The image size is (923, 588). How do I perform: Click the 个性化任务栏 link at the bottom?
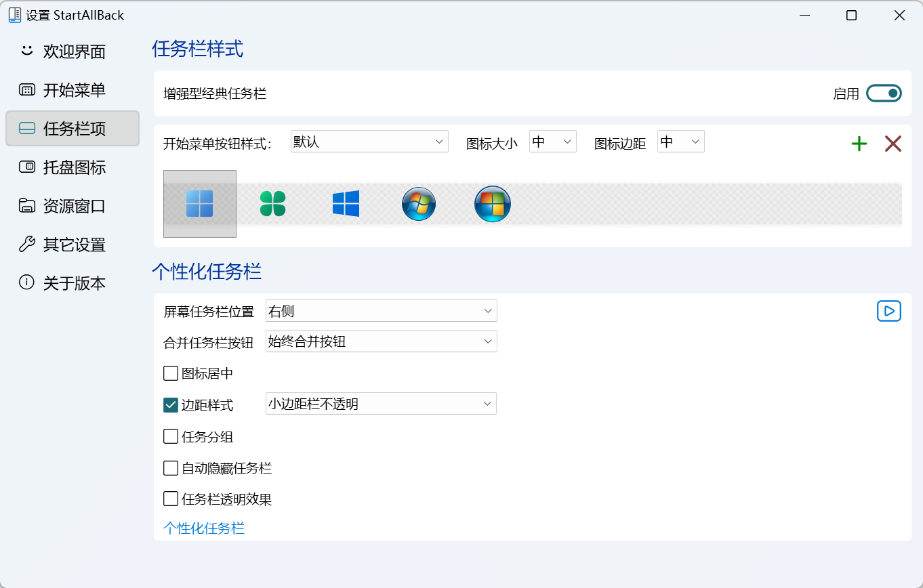(x=204, y=528)
